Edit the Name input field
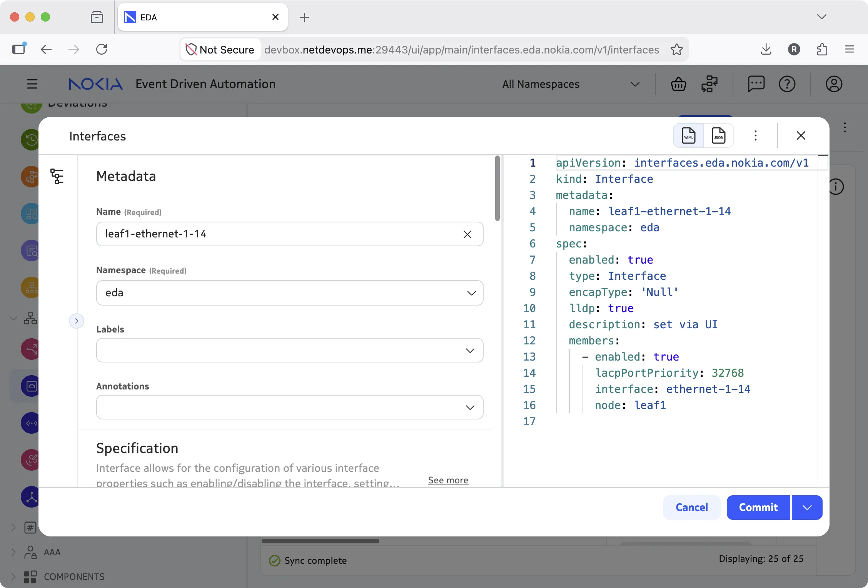This screenshot has height=588, width=868. pyautogui.click(x=289, y=234)
